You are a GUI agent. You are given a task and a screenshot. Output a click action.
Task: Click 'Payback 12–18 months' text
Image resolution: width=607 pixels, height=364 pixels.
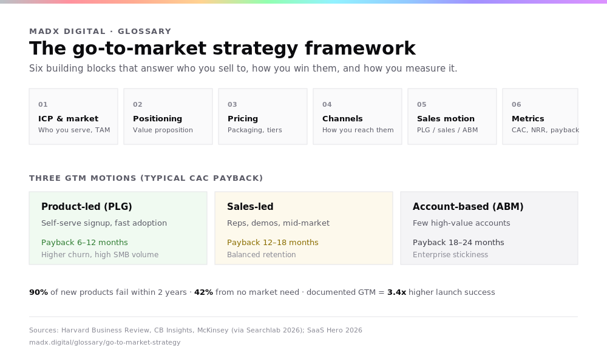[273, 243]
